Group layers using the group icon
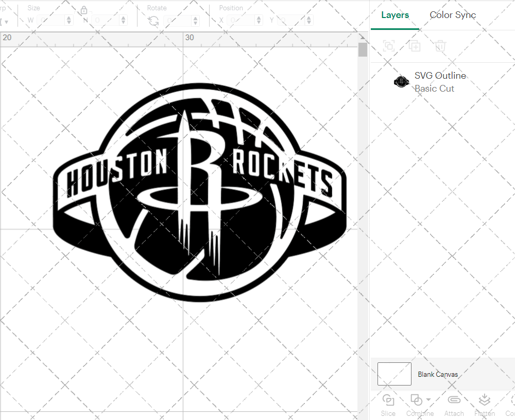Image resolution: width=515 pixels, height=420 pixels. 389,46
